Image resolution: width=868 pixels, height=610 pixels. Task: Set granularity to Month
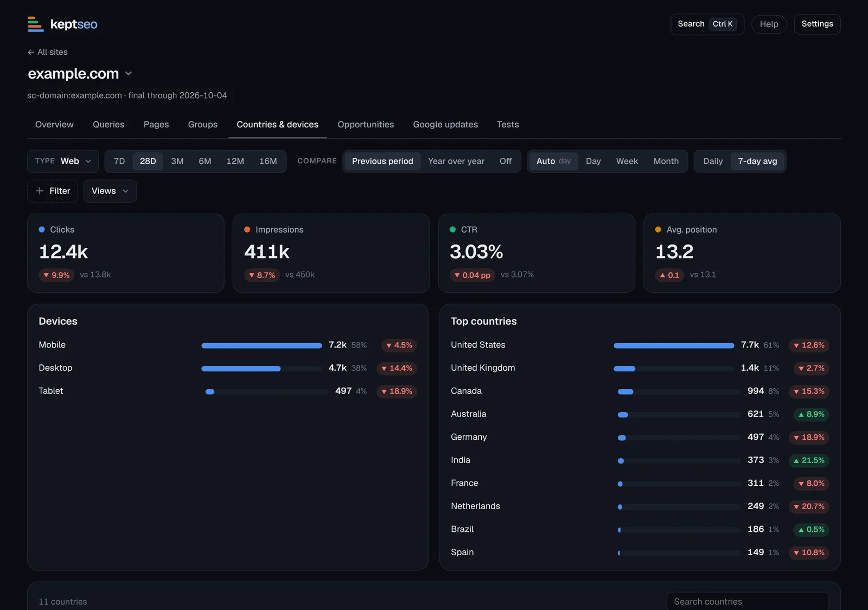click(x=666, y=161)
